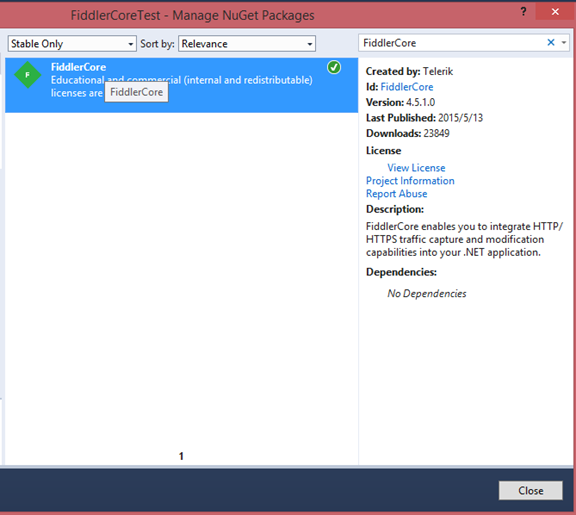Select the FiddlerCore package title in list
Screen dimensions: 576x515
[x=78, y=67]
